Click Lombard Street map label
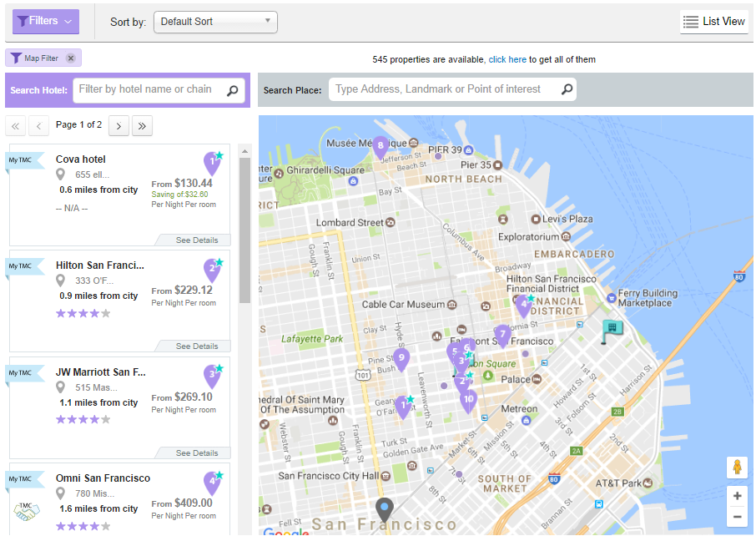Viewport: 756px width, 536px height. point(350,222)
